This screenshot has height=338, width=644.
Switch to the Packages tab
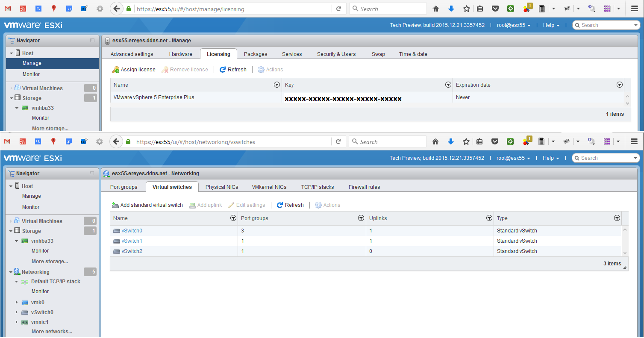click(x=255, y=54)
